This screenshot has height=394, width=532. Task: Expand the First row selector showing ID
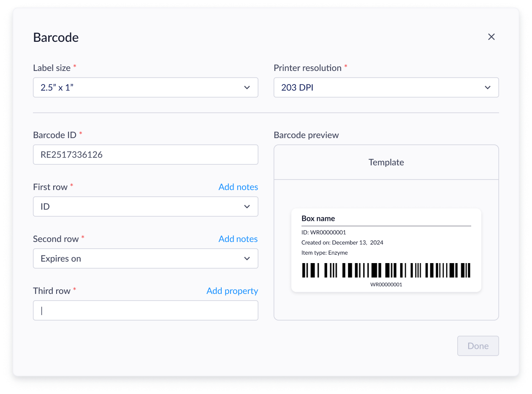click(146, 207)
